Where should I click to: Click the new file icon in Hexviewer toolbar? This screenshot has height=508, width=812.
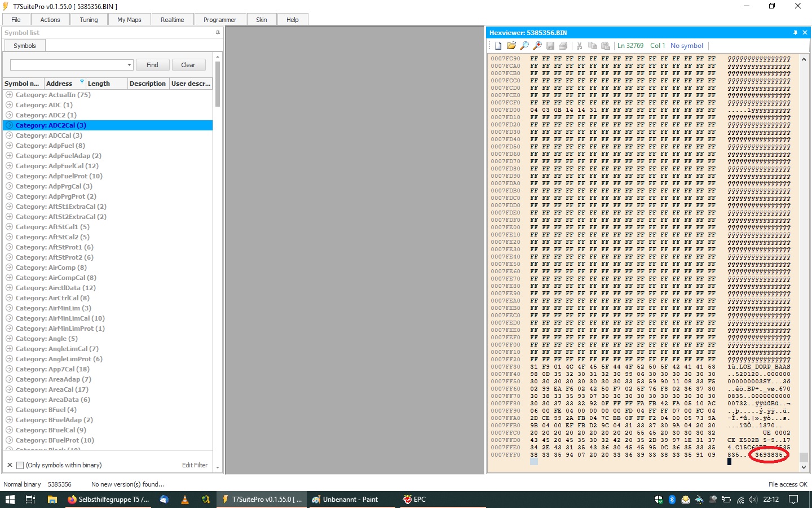[498, 46]
